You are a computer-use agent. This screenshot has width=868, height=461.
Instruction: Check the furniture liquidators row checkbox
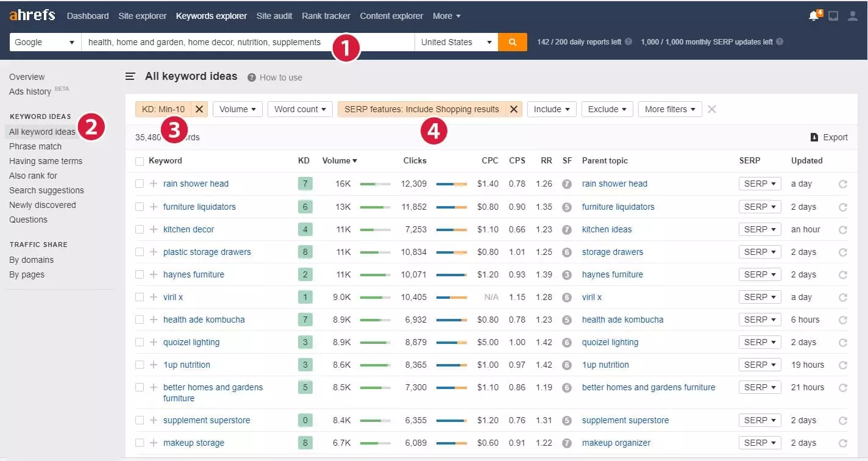point(140,207)
